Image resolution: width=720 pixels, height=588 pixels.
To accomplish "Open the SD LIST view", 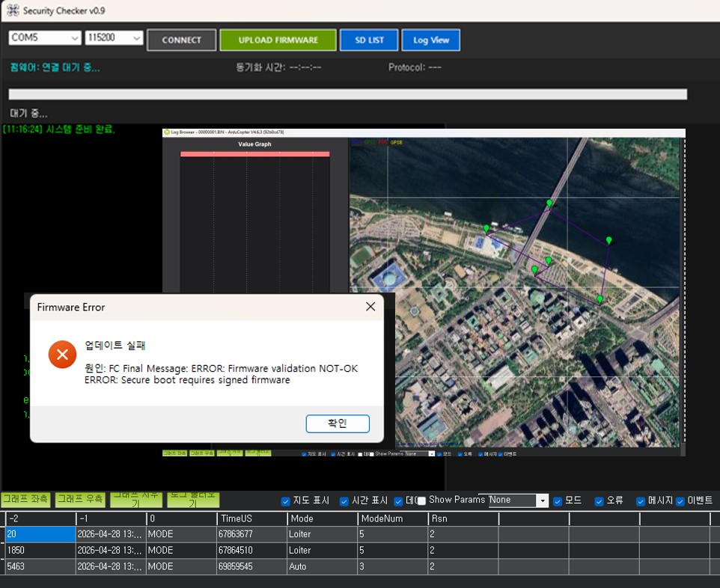I will [369, 40].
